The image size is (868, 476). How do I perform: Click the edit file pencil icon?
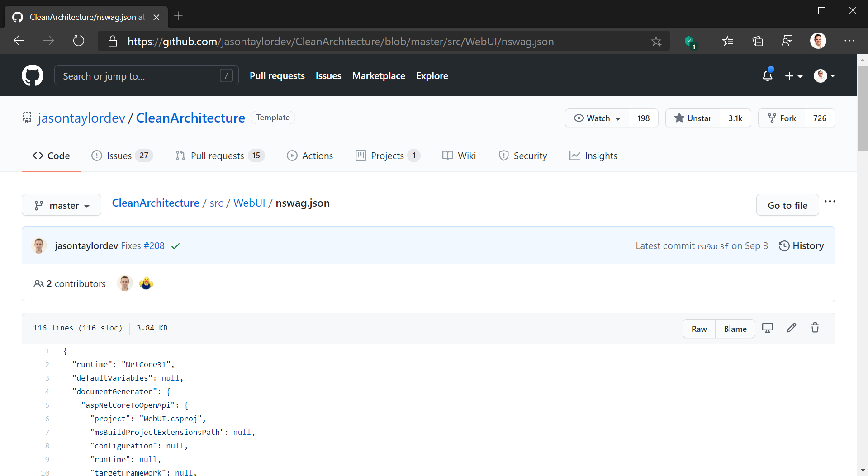point(791,328)
